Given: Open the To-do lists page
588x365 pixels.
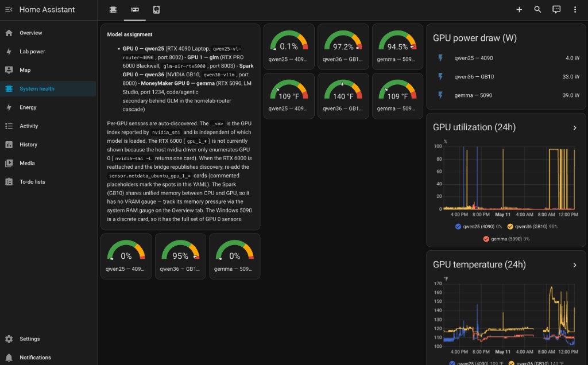Looking at the screenshot, I should (48, 182).
